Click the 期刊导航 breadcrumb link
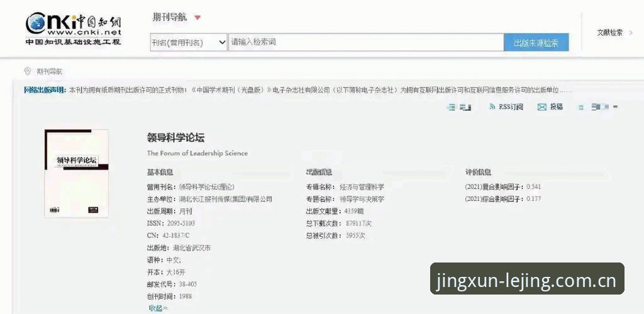Viewport: 644px width, 314px height. pyautogui.click(x=49, y=72)
